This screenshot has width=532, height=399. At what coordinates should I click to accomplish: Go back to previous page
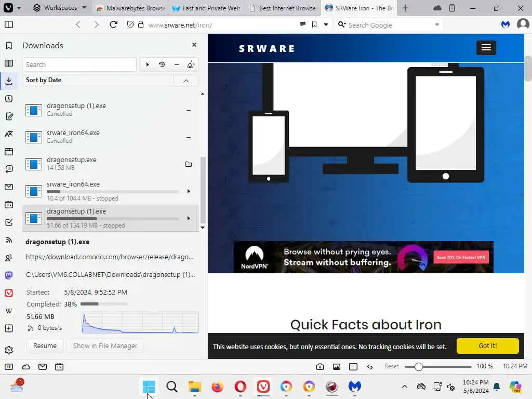point(78,24)
